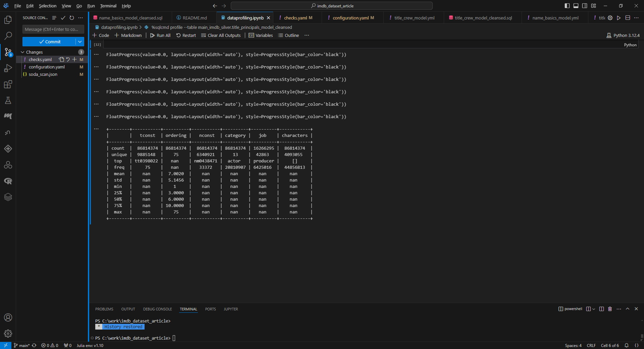The width and height of the screenshot is (644, 349).
Task: Add a Markdown cell
Action: click(128, 35)
